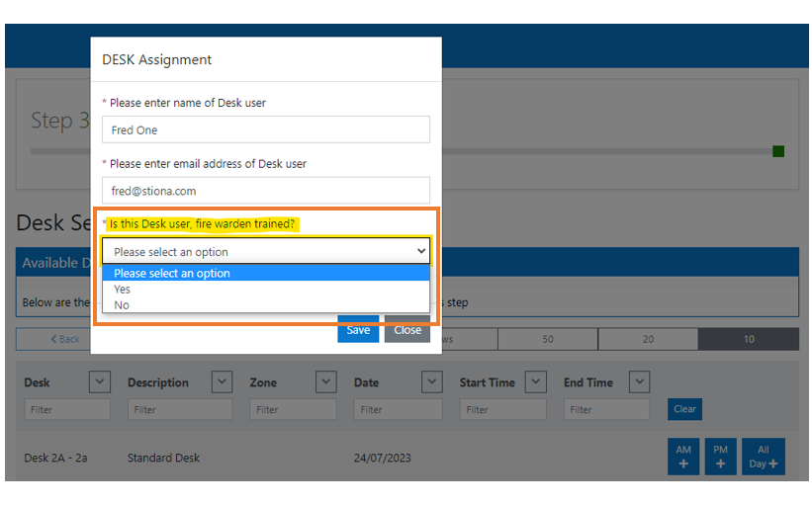Open the End Time column dropdown

pos(639,381)
